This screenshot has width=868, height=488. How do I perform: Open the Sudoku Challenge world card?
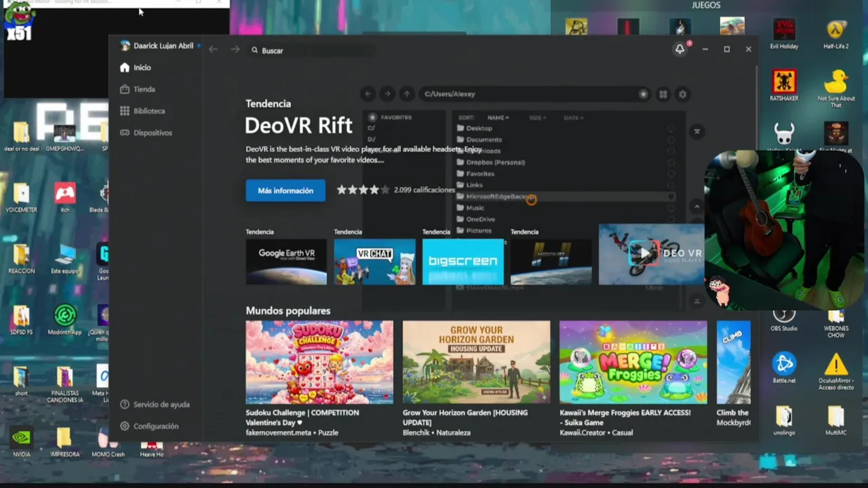(319, 378)
